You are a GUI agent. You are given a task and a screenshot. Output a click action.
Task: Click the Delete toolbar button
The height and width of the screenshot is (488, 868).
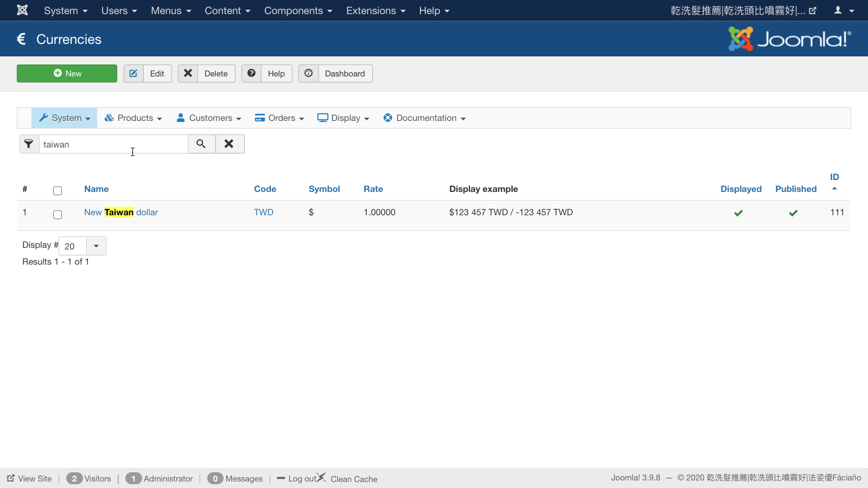coord(207,74)
